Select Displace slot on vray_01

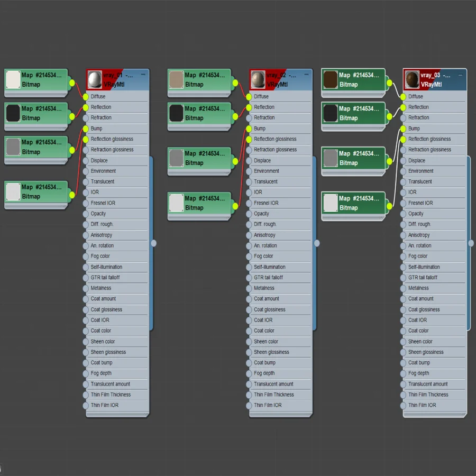118,161
